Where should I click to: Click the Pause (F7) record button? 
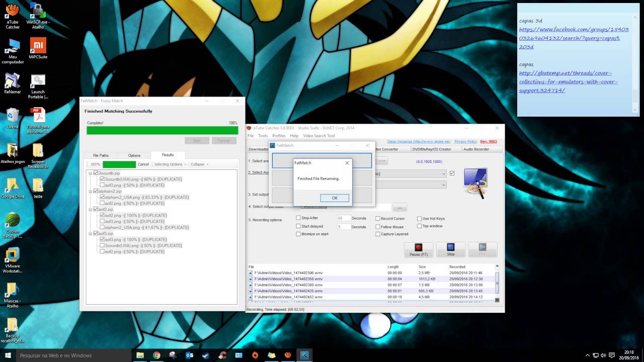tap(419, 250)
